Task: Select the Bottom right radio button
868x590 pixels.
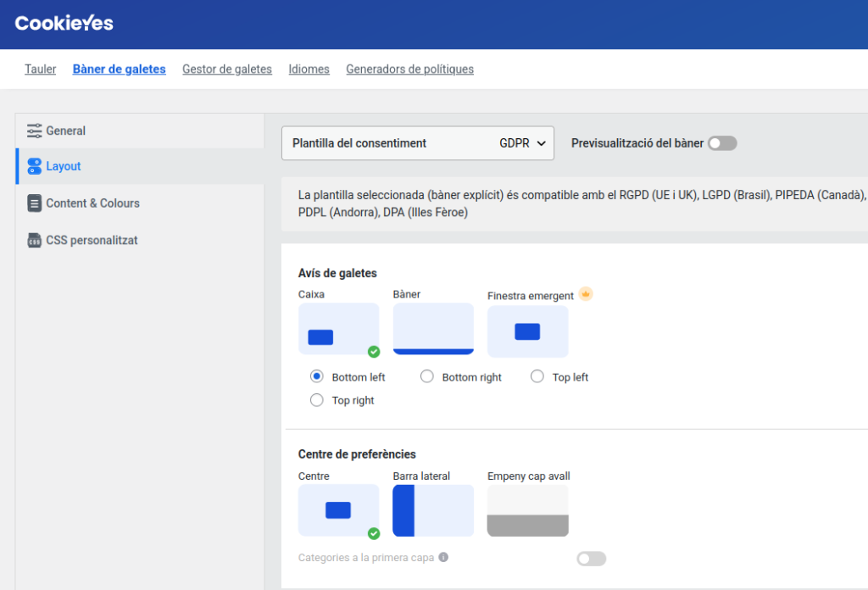Action: (427, 376)
